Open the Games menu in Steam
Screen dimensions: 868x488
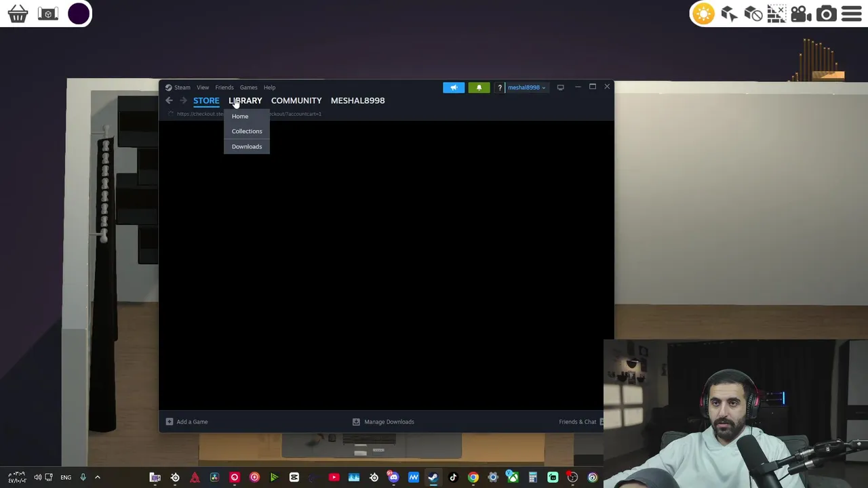[248, 87]
